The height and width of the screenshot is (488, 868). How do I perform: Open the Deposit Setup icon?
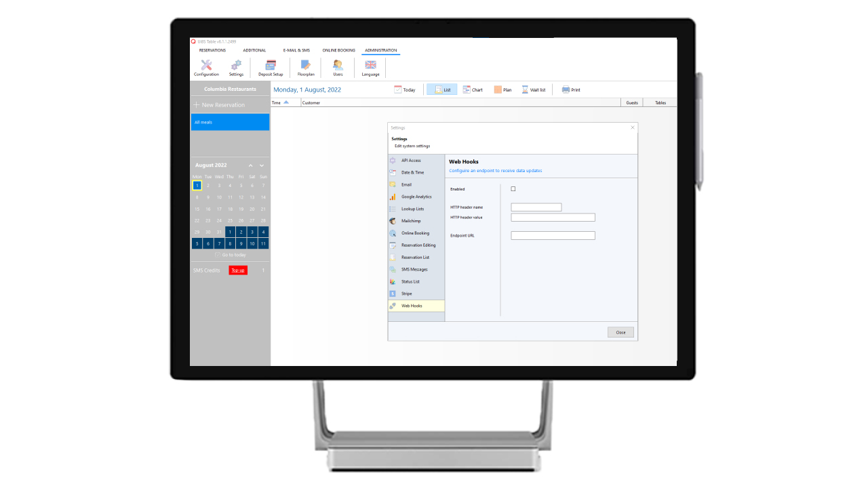tap(271, 66)
